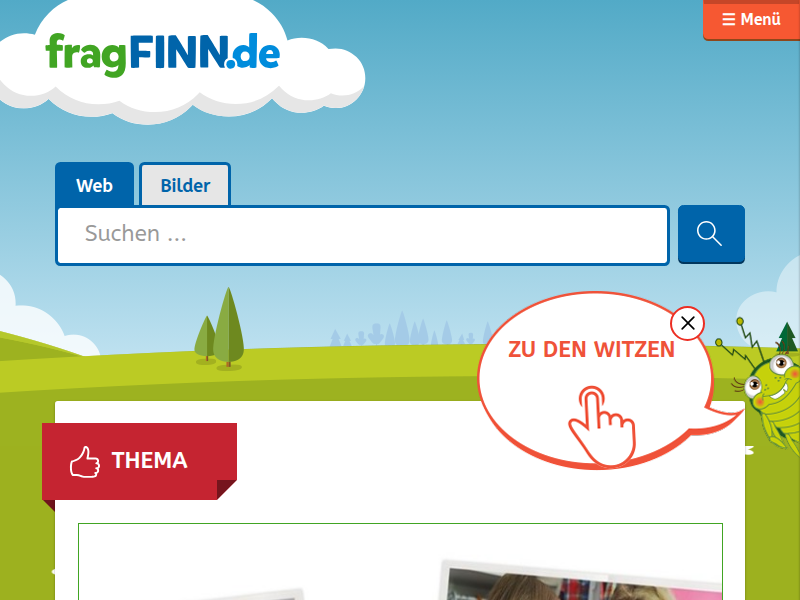The width and height of the screenshot is (800, 600).
Task: Click the thumbs-up icon beside THEMA
Action: pos(85,462)
